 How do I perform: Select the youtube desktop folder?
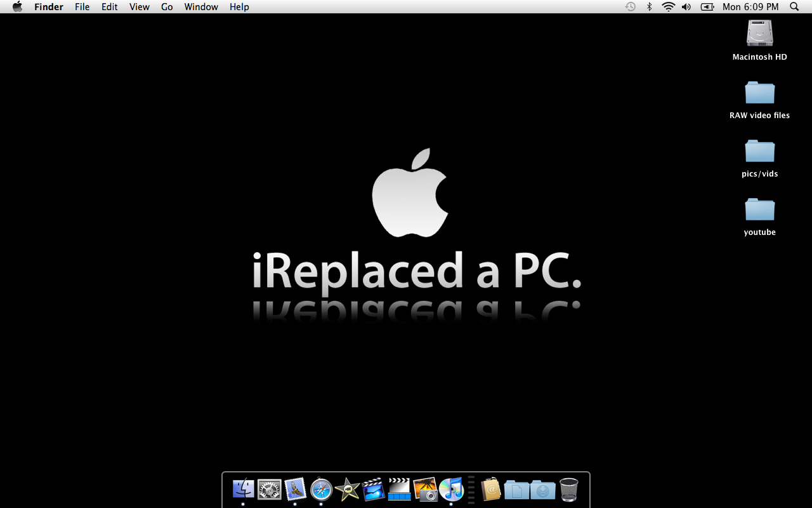(759, 210)
